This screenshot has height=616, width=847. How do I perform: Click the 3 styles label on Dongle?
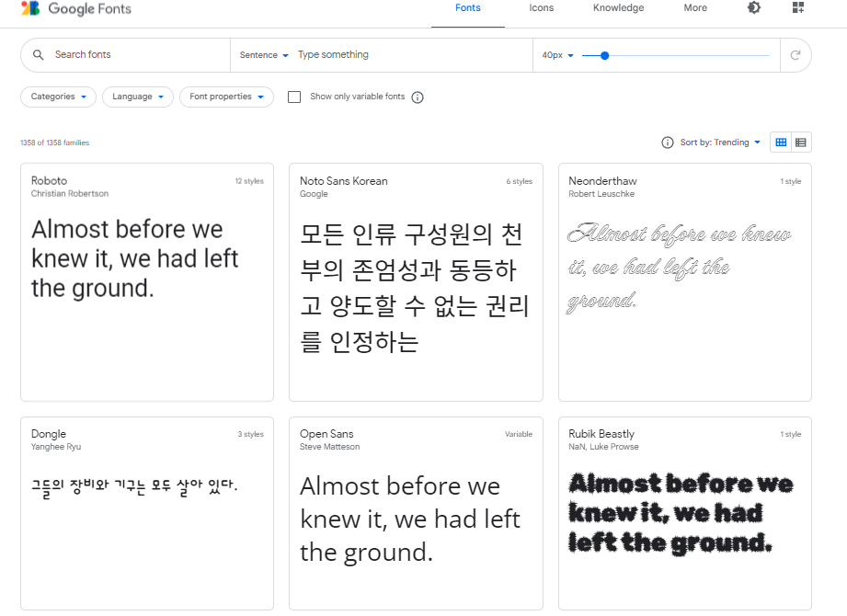pyautogui.click(x=251, y=434)
